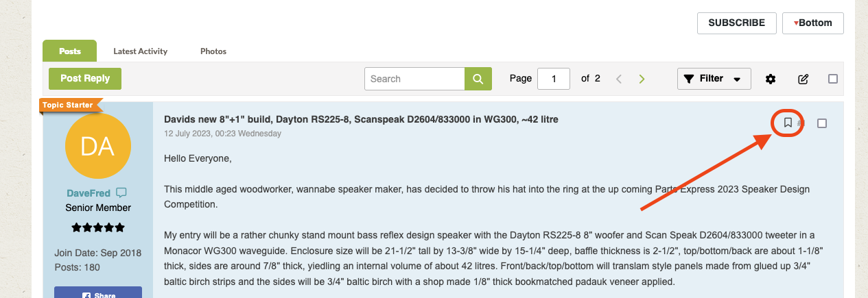Click chat bubble icon beside DaveFred
Viewport: 868px width, 298px height.
click(x=121, y=193)
